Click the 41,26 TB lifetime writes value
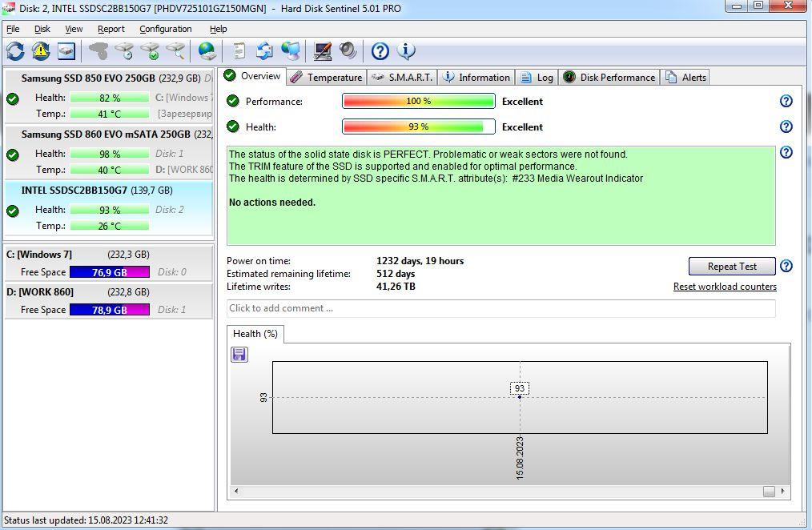Image resolution: width=812 pixels, height=530 pixels. pyautogui.click(x=396, y=287)
